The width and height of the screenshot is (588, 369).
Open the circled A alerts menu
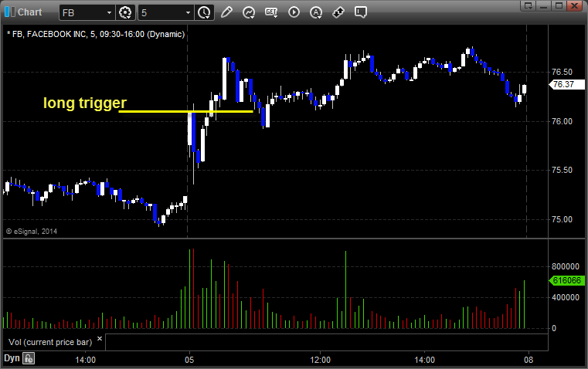tap(316, 12)
